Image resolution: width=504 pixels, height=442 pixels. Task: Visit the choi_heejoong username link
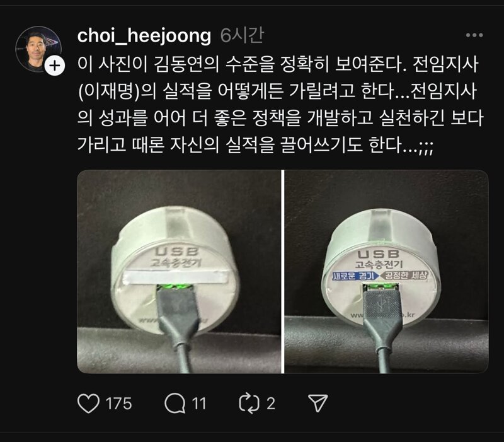pos(144,35)
